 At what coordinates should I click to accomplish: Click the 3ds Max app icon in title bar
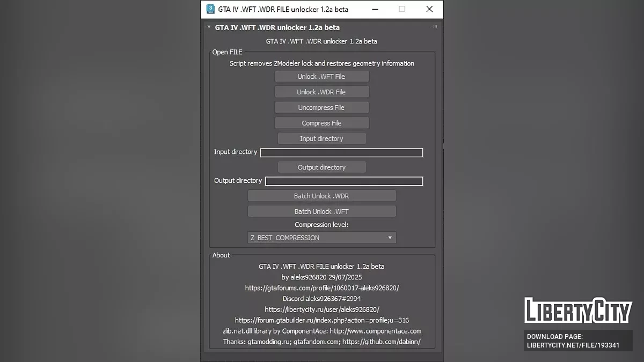pyautogui.click(x=210, y=9)
